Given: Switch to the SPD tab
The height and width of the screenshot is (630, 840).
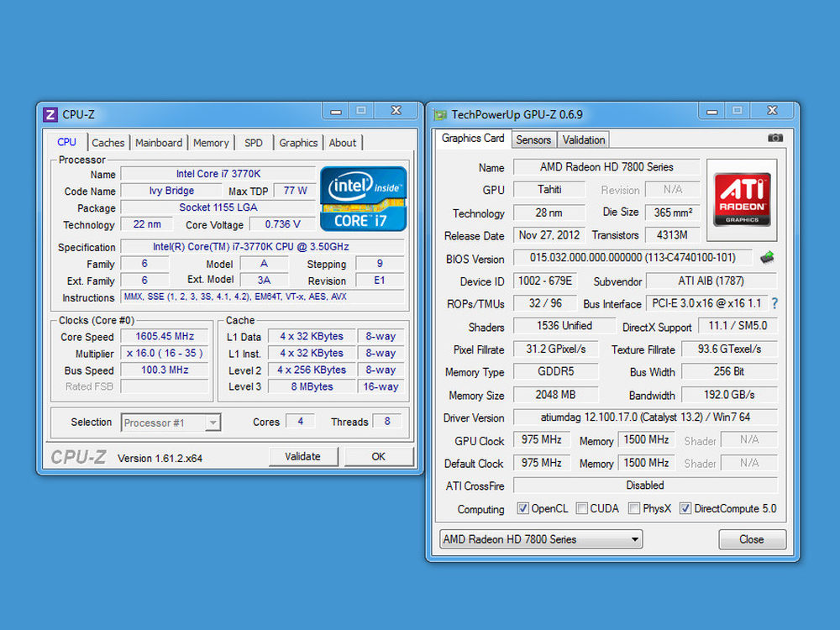Looking at the screenshot, I should (x=254, y=143).
